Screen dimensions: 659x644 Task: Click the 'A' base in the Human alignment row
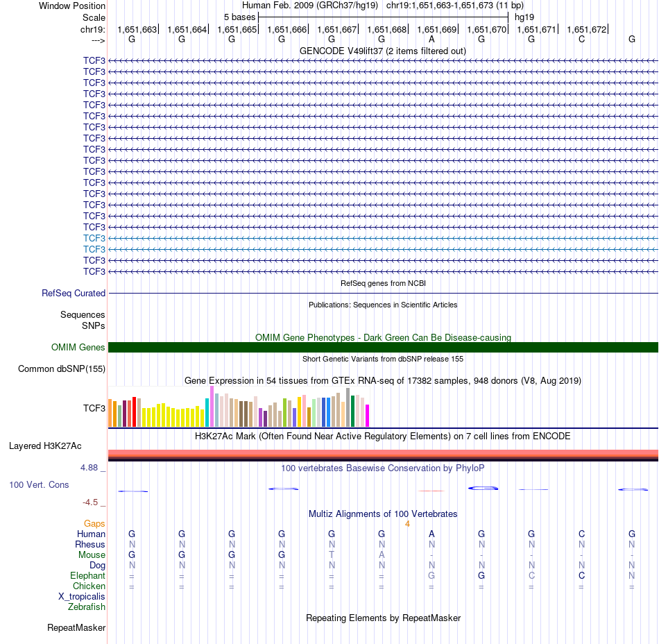point(431,534)
